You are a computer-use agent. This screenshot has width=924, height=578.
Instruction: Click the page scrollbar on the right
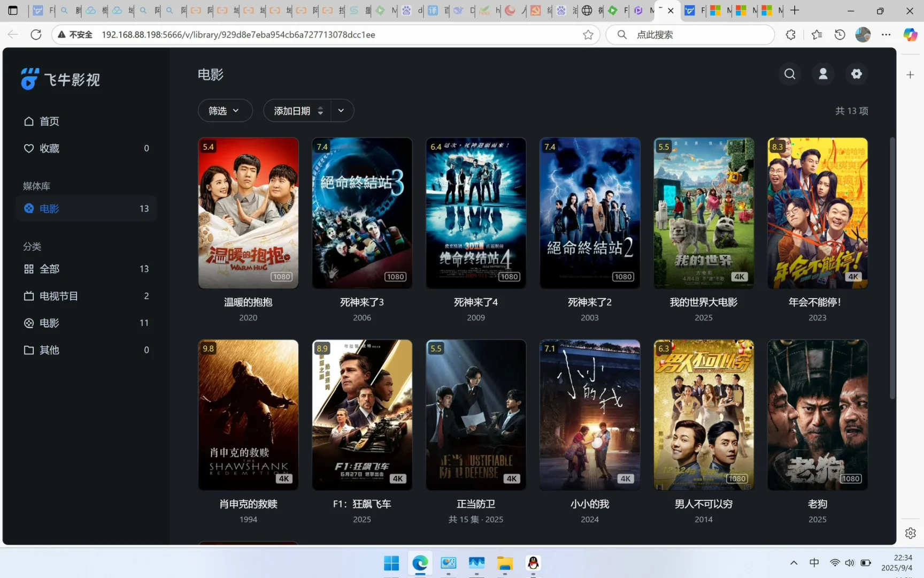(x=892, y=268)
